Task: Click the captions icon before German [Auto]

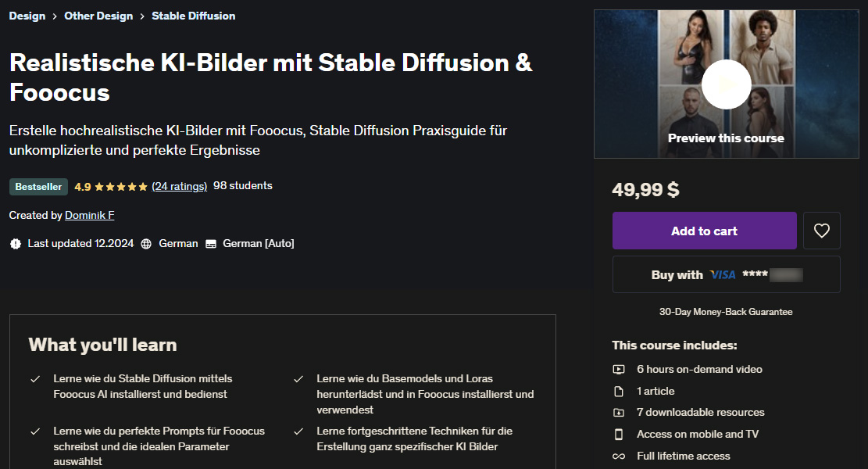Action: [x=209, y=243]
